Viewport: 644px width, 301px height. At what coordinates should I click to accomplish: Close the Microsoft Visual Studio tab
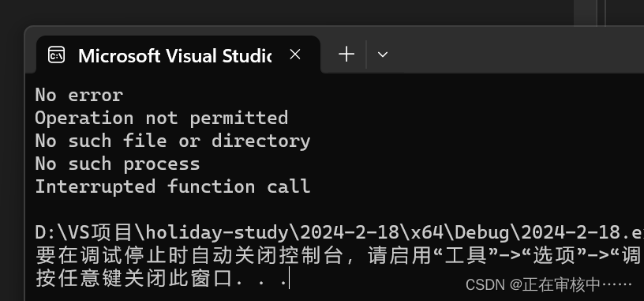tap(295, 55)
